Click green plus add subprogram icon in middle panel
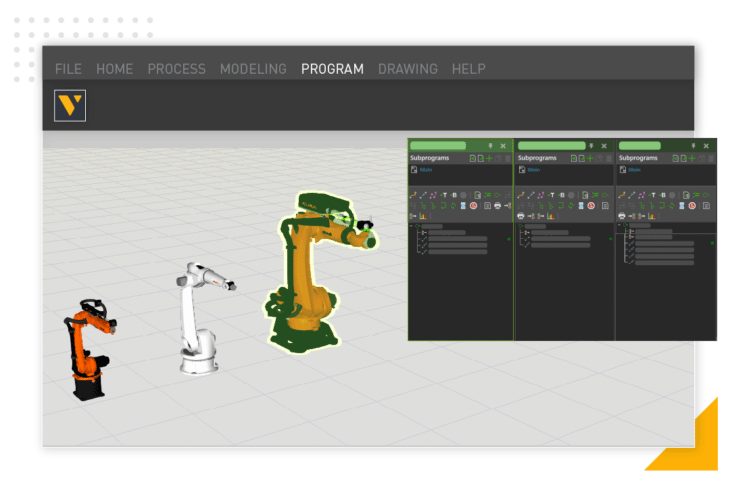Viewport: 730px width, 481px height. [590, 158]
